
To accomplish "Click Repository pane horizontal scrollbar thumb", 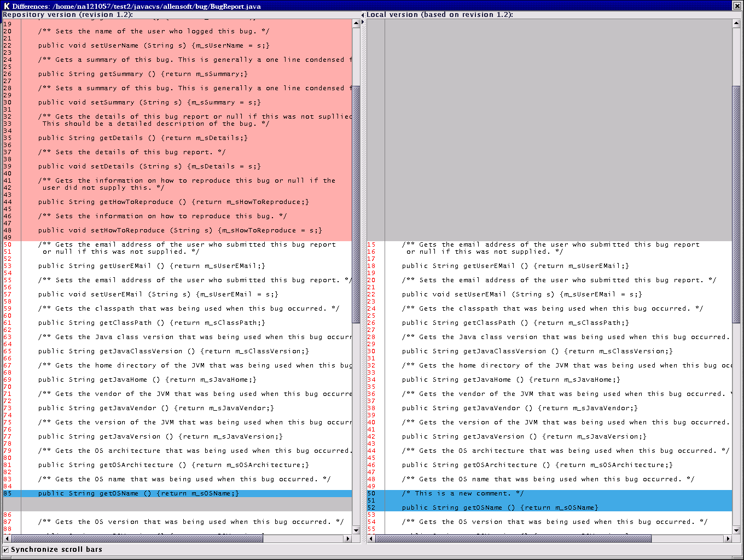I will pos(137,539).
